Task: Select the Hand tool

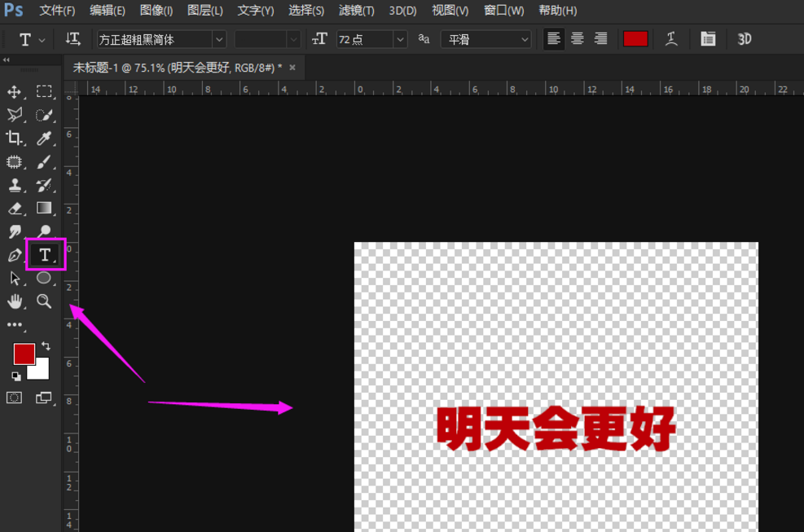Action: click(x=14, y=301)
